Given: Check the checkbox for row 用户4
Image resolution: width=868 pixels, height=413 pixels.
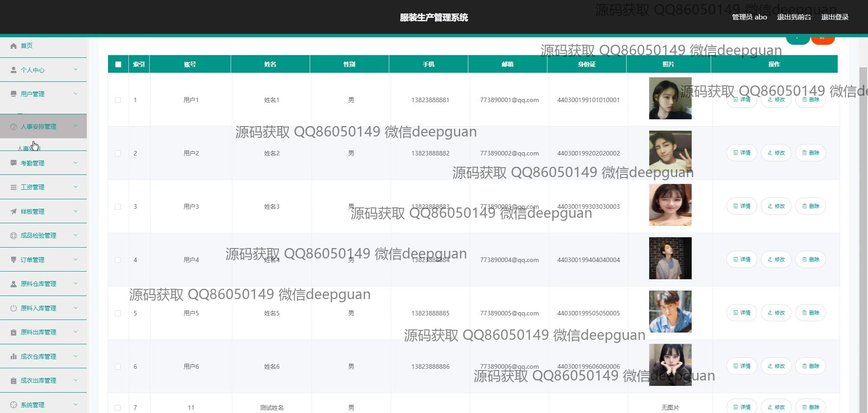Looking at the screenshot, I should (x=118, y=260).
